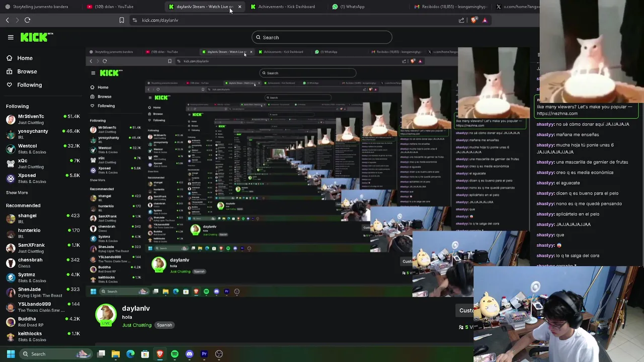This screenshot has width=644, height=362.
Task: Switch to Storytelling juramento bandera tab
Action: (x=40, y=7)
